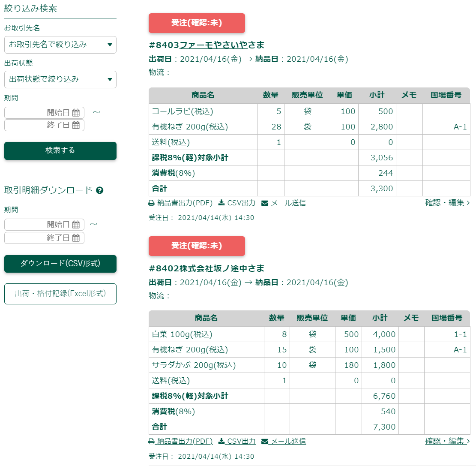Open calendar icon for search 終了日
This screenshot has height=466, width=476.
coord(76,125)
